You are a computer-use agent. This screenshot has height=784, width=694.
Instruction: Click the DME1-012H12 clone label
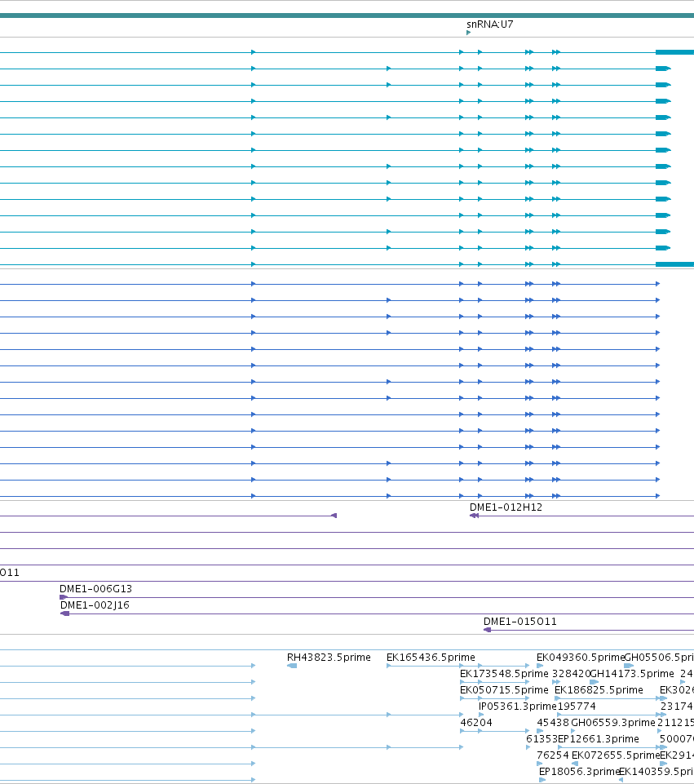506,507
